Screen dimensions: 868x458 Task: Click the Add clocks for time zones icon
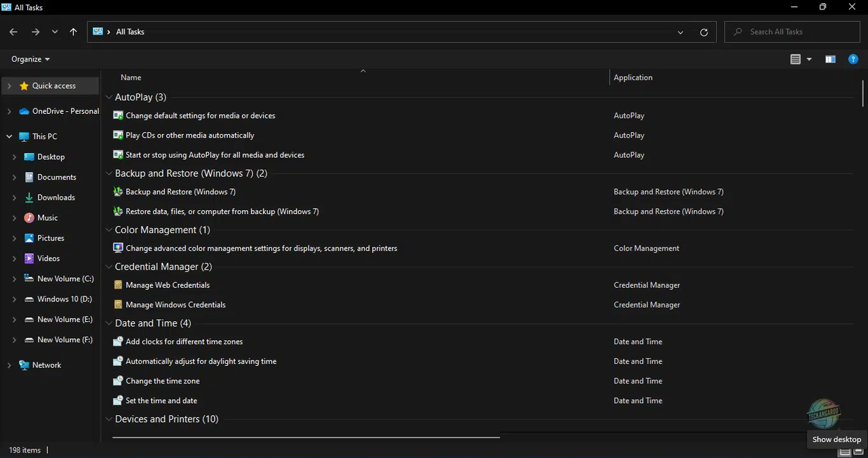(118, 341)
